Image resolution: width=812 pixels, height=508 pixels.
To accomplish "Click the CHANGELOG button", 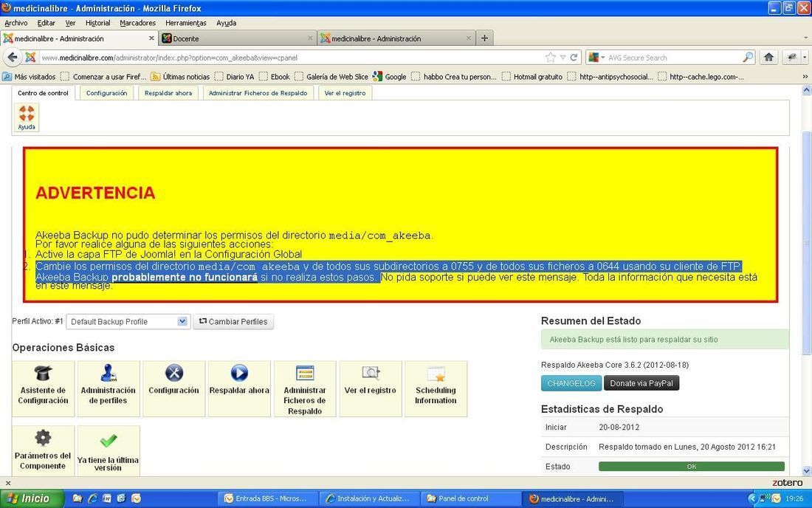I will click(x=571, y=383).
